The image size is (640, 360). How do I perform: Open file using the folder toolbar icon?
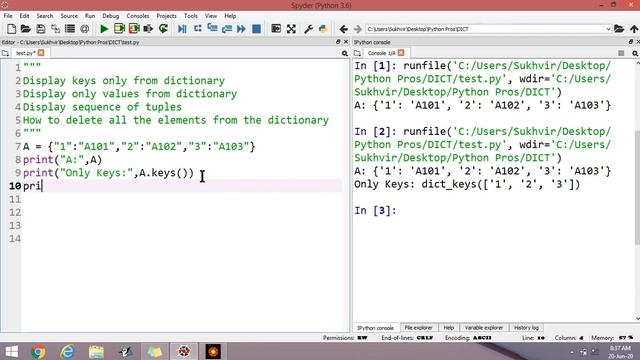click(26, 29)
